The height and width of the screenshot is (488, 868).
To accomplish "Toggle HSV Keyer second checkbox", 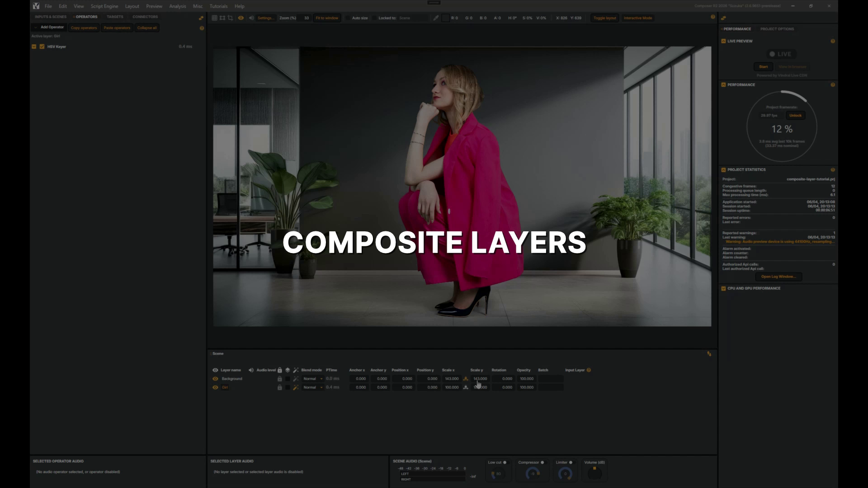I will click(x=42, y=47).
